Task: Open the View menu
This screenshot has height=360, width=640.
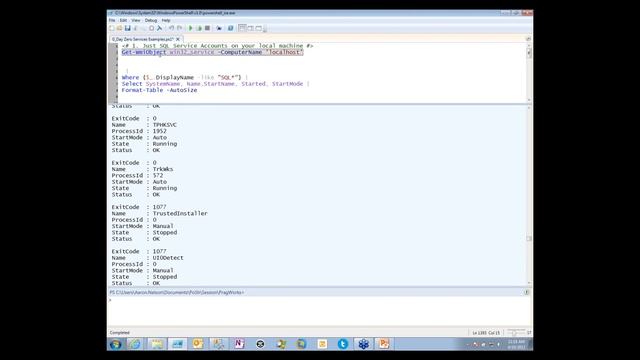Action: pyautogui.click(x=136, y=20)
